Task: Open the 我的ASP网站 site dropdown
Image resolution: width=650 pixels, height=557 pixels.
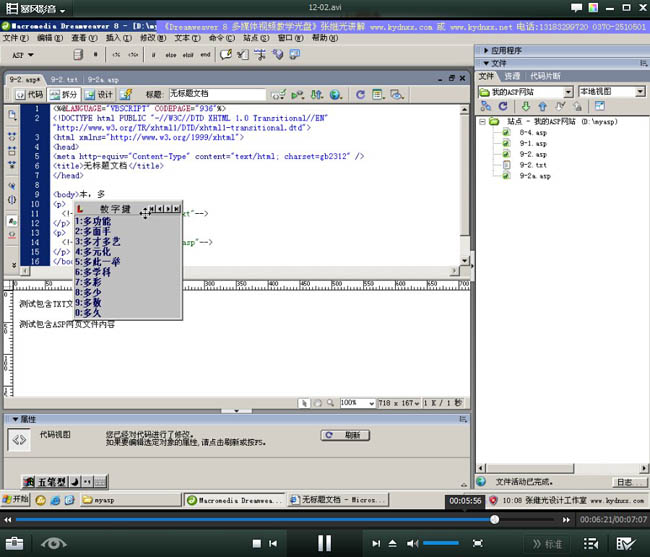Action: (526, 92)
